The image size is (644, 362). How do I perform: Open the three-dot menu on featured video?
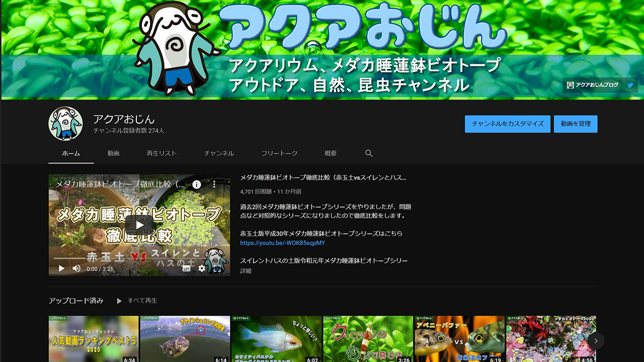[214, 185]
